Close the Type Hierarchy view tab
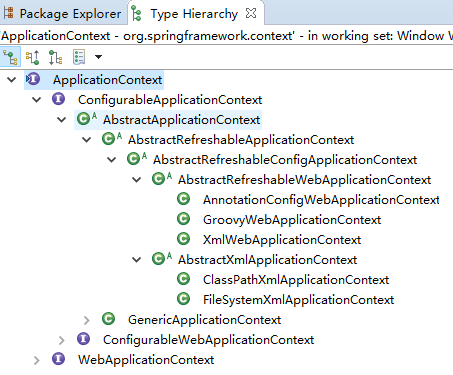Viewport: 453px width, 375px height. point(251,13)
